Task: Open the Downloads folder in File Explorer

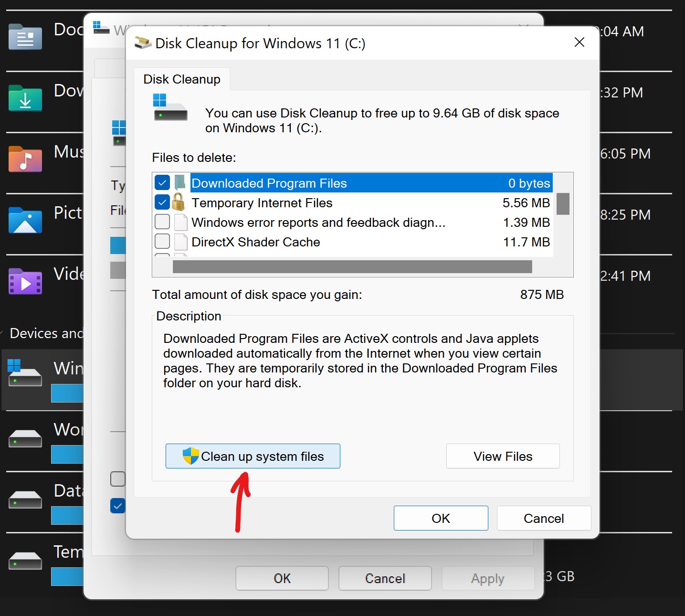Action: pyautogui.click(x=25, y=98)
